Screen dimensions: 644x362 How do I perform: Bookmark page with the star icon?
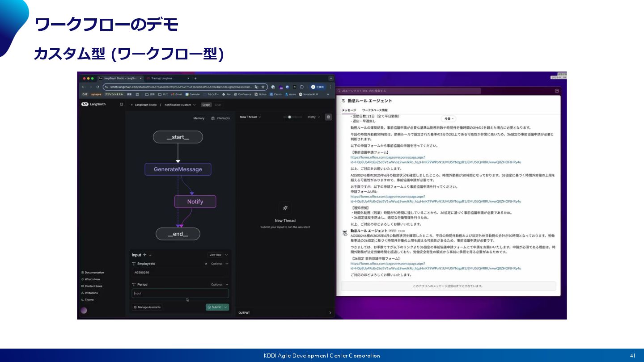[x=263, y=87]
